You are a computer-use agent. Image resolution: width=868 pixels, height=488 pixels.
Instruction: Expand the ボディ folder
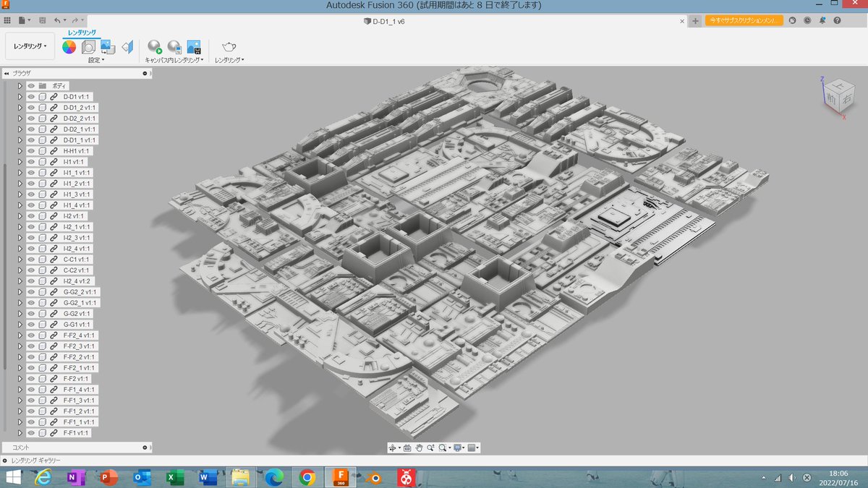pos(20,85)
